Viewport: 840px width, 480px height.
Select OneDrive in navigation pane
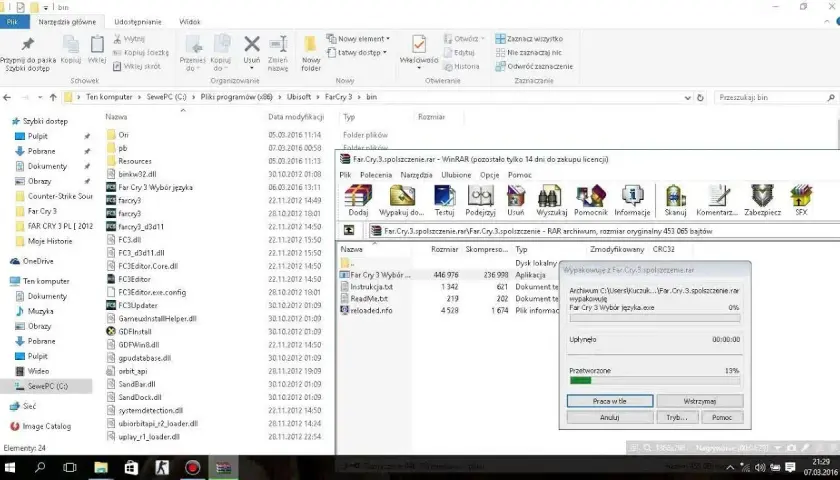pyautogui.click(x=38, y=261)
